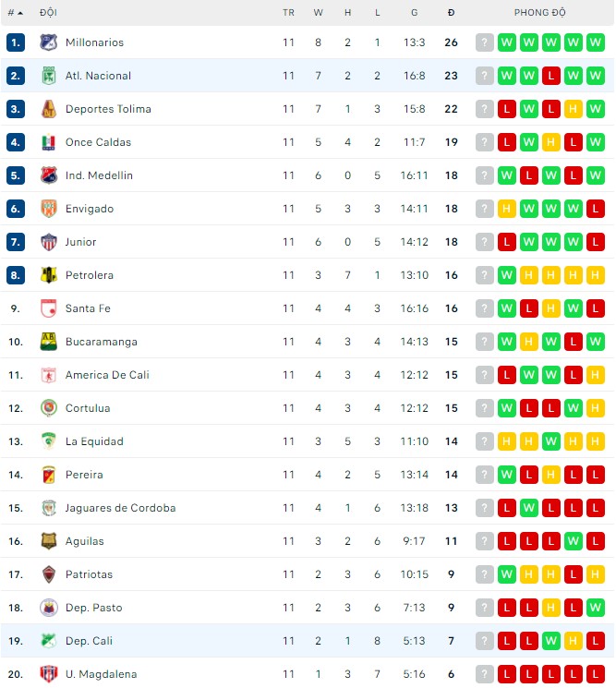
Task: Sort by the TR matches played header
Action: point(288,13)
